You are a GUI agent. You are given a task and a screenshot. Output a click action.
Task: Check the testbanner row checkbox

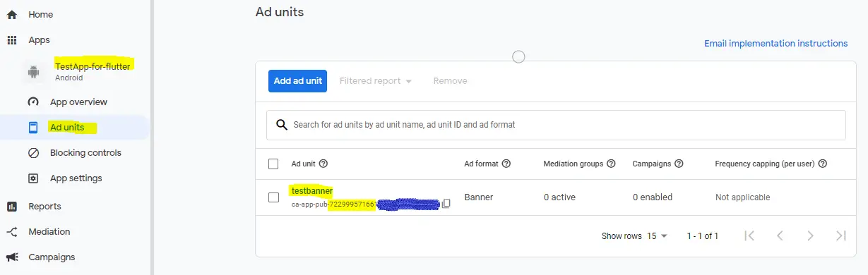273,197
